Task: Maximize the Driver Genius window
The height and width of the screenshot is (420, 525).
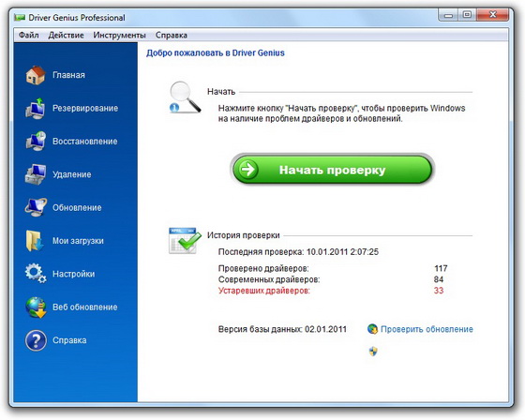Action: [468, 15]
